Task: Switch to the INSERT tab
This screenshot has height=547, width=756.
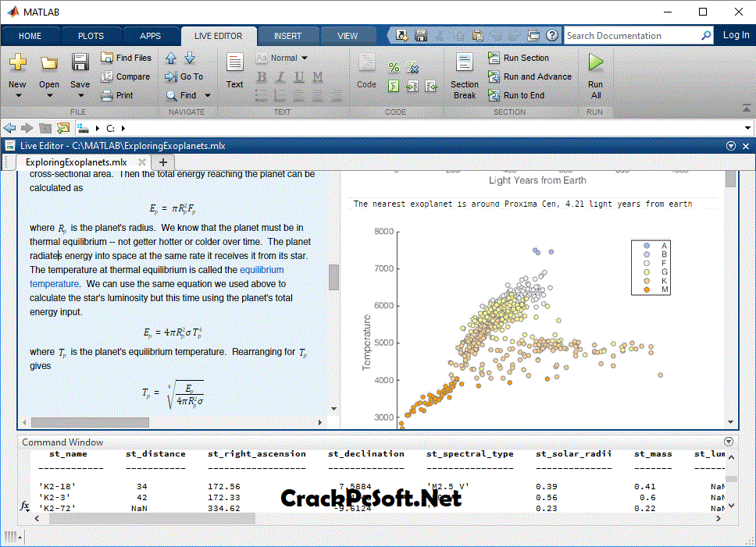Action: tap(287, 36)
